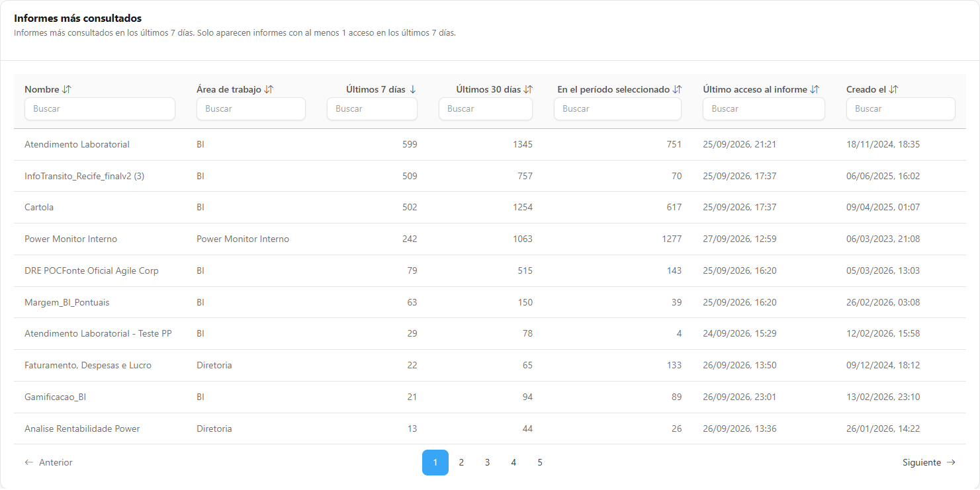This screenshot has width=980, height=490.
Task: Open the Power Monitor Interno report row
Action: coord(488,239)
